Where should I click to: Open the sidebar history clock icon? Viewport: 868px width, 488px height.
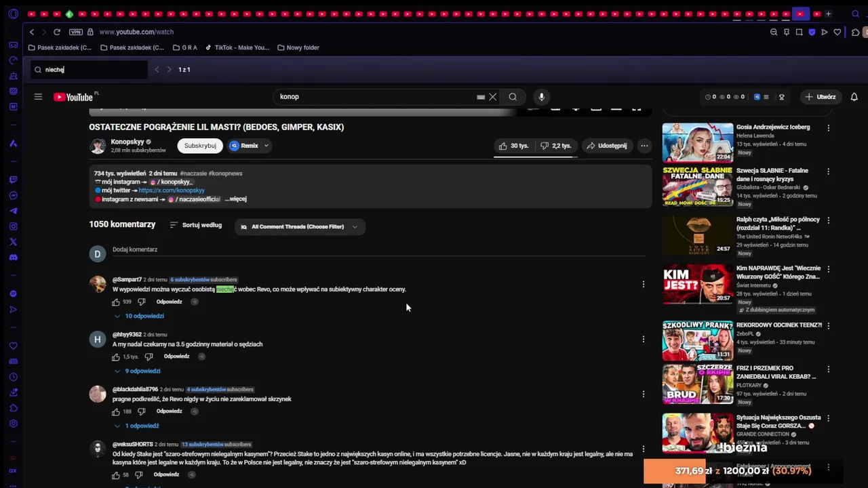coord(13,377)
